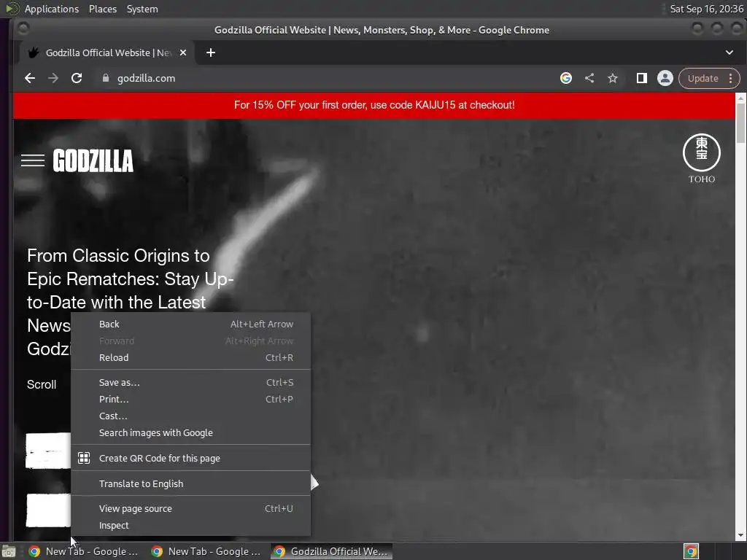Choose Back from the context menu
This screenshot has height=560, width=747.
click(x=190, y=324)
